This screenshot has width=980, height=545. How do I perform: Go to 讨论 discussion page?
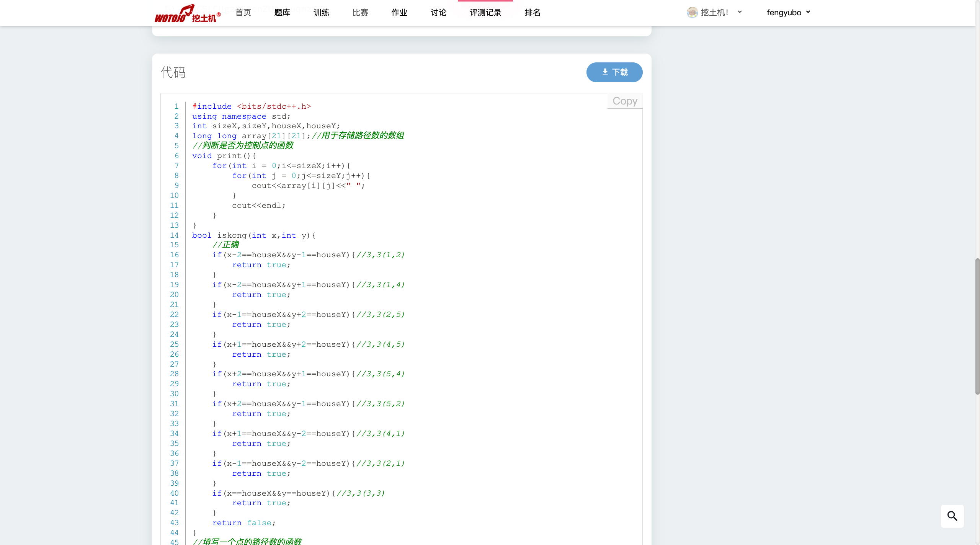tap(438, 13)
